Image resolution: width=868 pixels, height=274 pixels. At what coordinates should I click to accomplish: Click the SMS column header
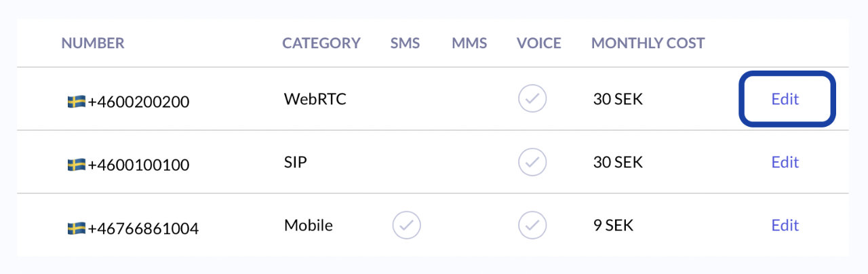click(x=405, y=43)
